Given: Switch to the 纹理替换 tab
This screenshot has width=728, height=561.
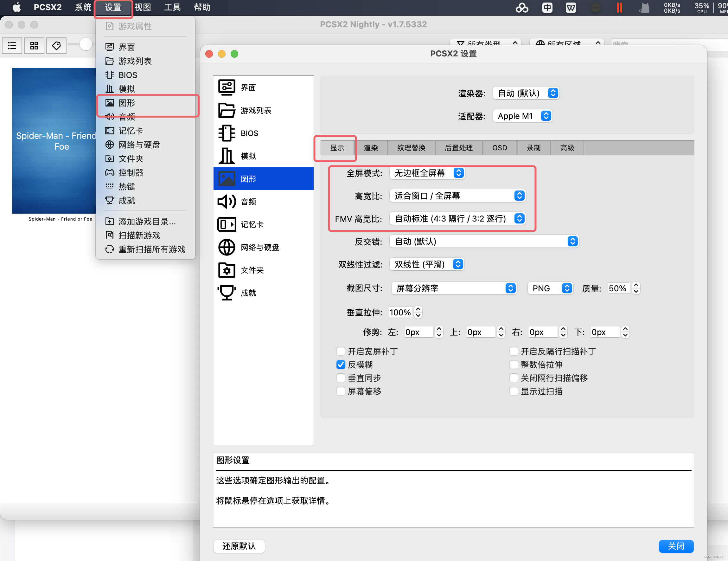Looking at the screenshot, I should pos(411,148).
